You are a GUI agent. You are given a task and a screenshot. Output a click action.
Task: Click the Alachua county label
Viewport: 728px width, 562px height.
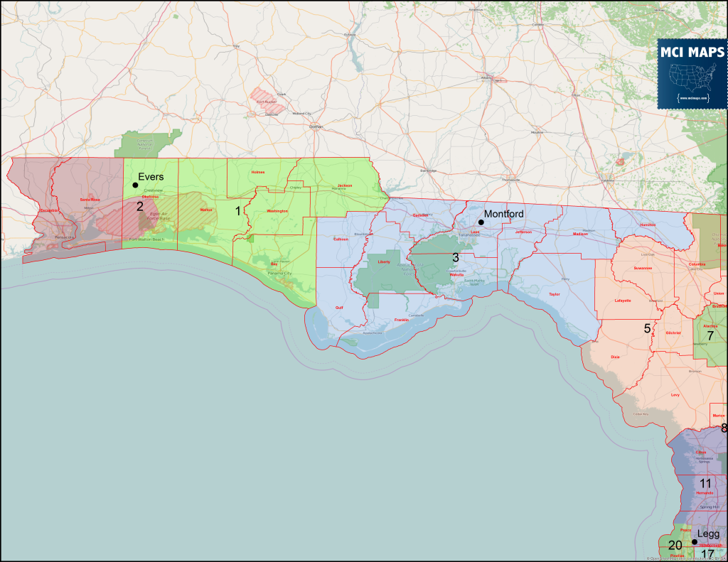[x=710, y=326]
